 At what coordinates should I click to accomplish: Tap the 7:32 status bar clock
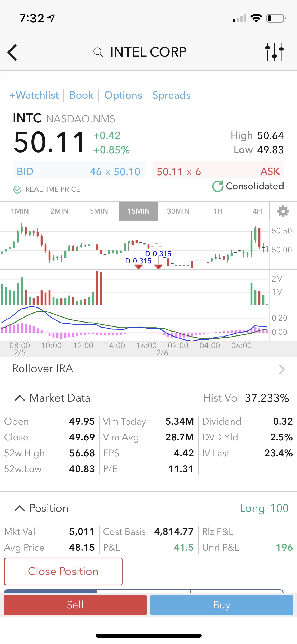click(32, 19)
